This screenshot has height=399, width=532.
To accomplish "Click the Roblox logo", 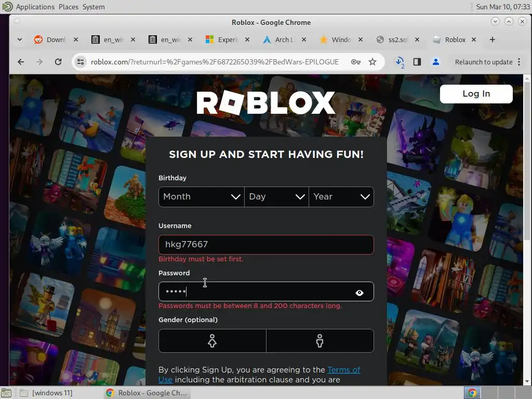I will click(265, 103).
